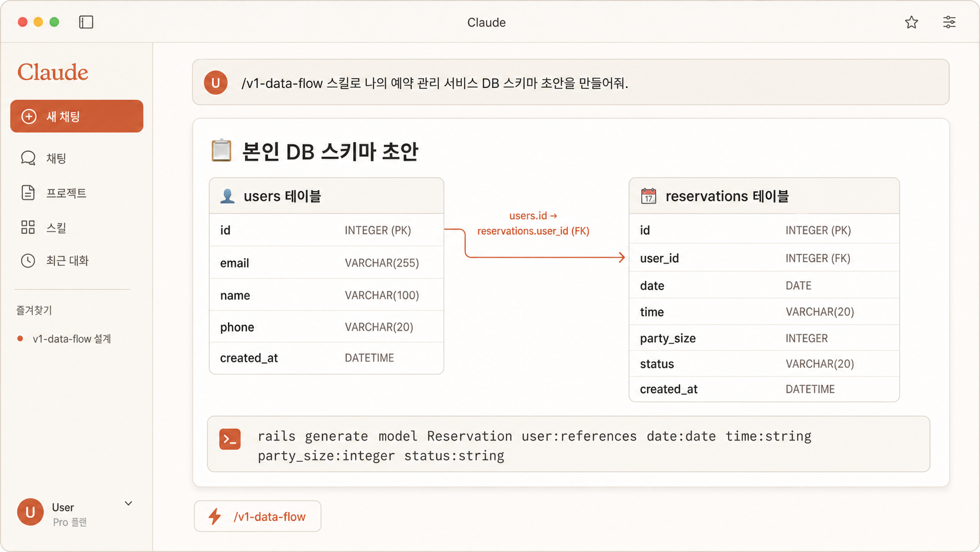Screen dimensions: 980x552
Task: Select user_id row in reservations table
Action: [764, 258]
